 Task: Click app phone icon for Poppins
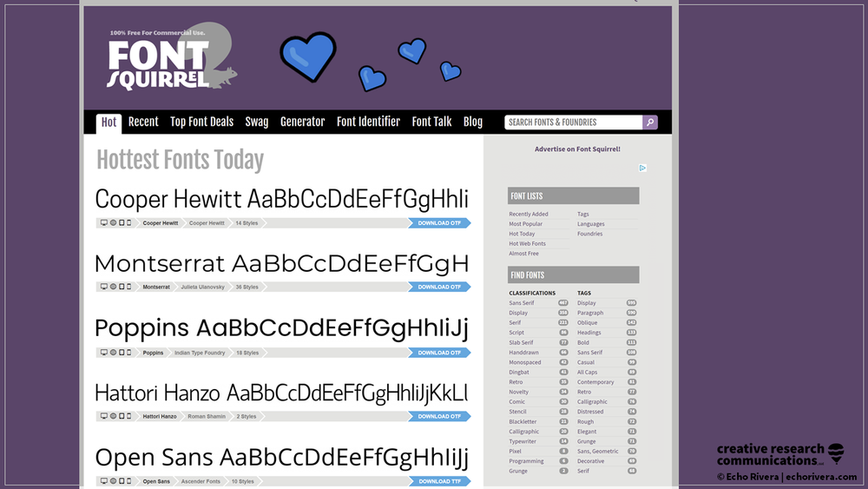pyautogui.click(x=129, y=353)
